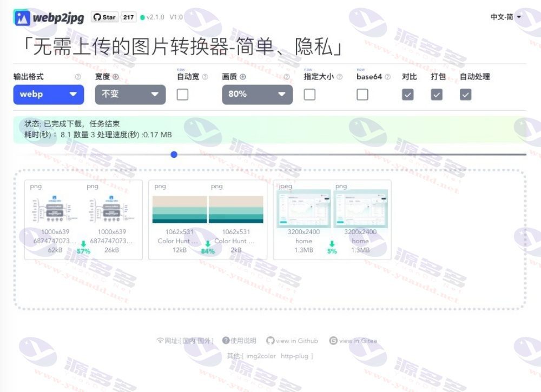
Task: Open the 80% quality dropdown
Action: point(258,95)
